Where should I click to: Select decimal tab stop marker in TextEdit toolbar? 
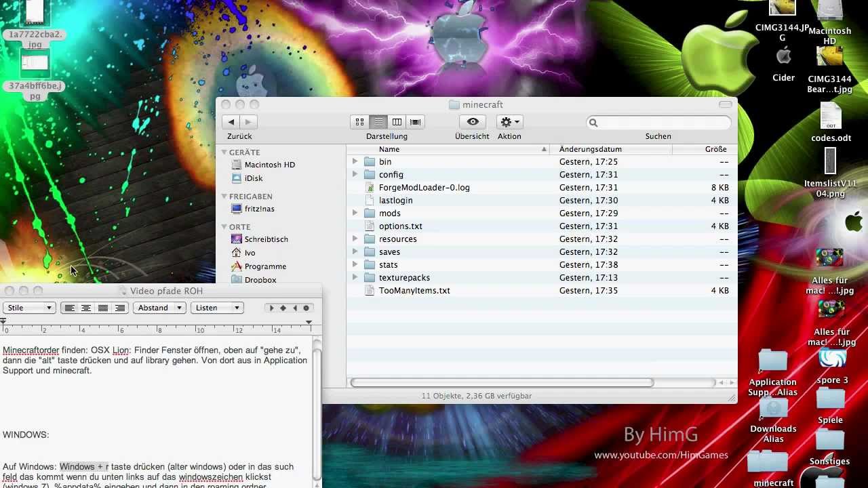point(307,308)
